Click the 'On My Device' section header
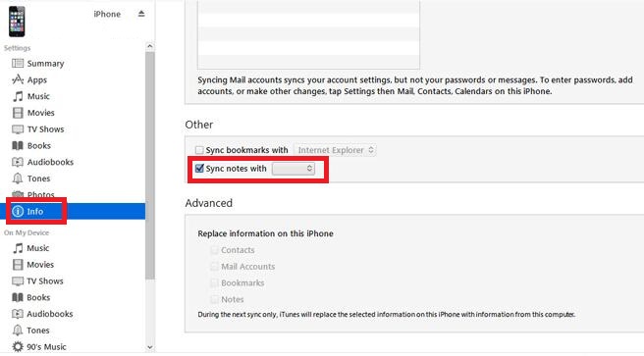Image resolution: width=644 pixels, height=356 pixels. 27,232
